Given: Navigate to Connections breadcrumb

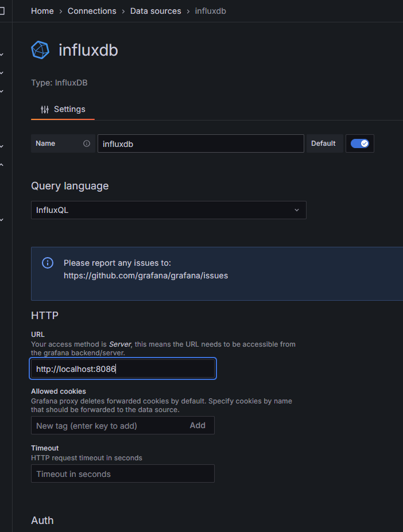Looking at the screenshot, I should pyautogui.click(x=92, y=11).
